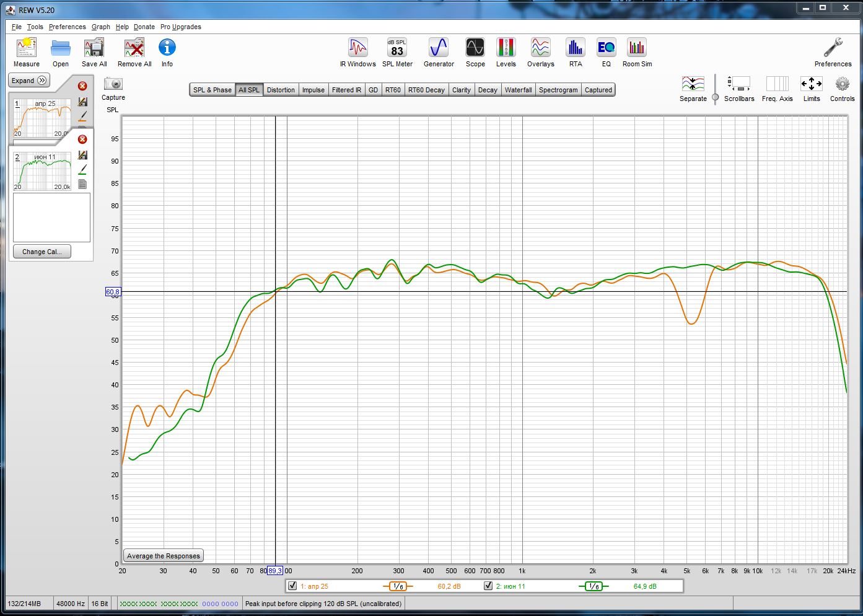Image resolution: width=863 pixels, height=616 pixels.
Task: Open the Graph menu
Action: [100, 27]
